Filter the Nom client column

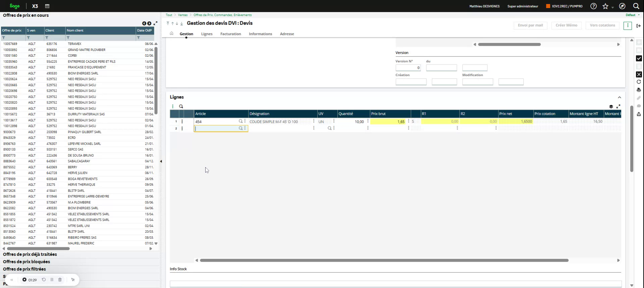68,38
